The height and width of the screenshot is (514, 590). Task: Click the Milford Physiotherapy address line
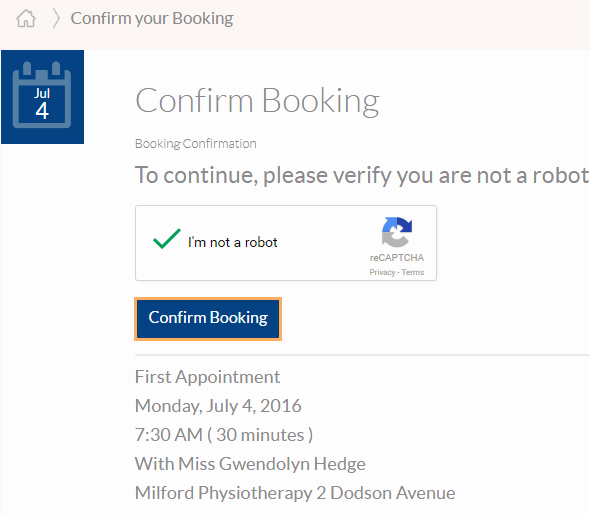[295, 493]
